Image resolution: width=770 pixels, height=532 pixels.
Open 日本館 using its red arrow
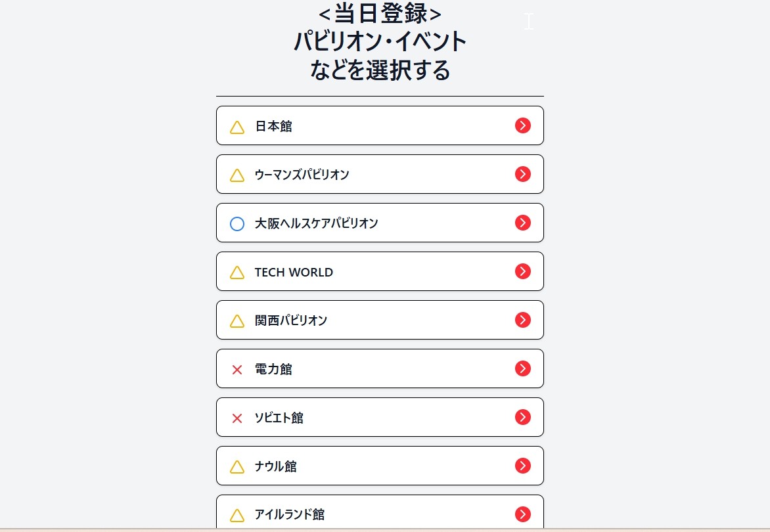(523, 125)
